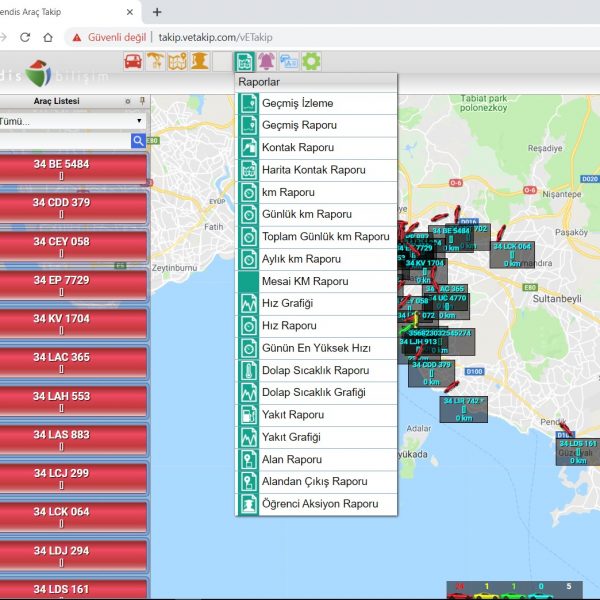Choose vehicle 34 EP 7729
The width and height of the screenshot is (600, 600).
click(x=73, y=285)
